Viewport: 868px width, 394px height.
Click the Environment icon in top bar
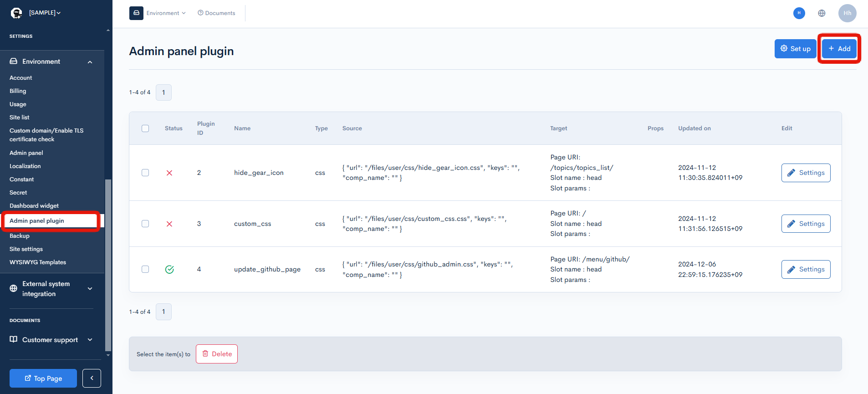pyautogui.click(x=136, y=13)
